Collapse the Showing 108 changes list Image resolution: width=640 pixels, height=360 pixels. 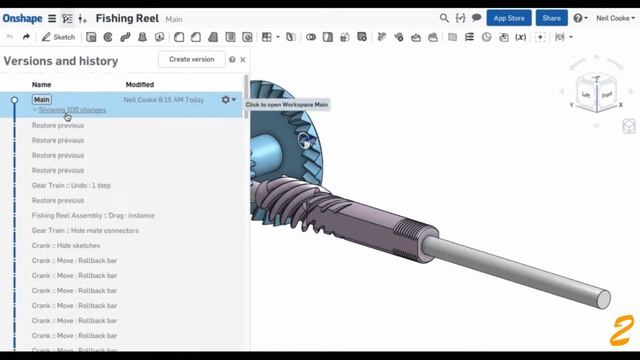click(35, 110)
